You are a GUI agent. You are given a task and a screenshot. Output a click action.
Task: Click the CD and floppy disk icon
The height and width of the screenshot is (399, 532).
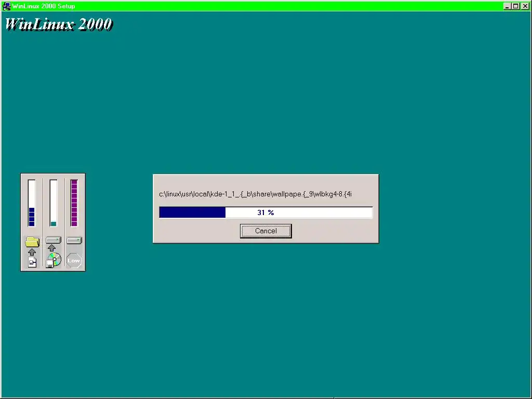pyautogui.click(x=54, y=260)
